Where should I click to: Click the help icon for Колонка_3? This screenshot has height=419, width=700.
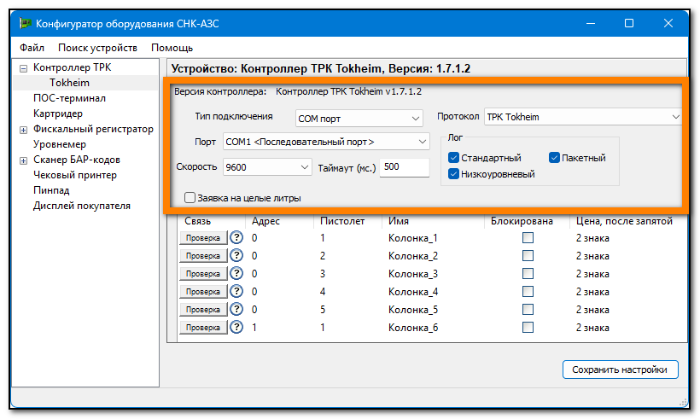(236, 273)
